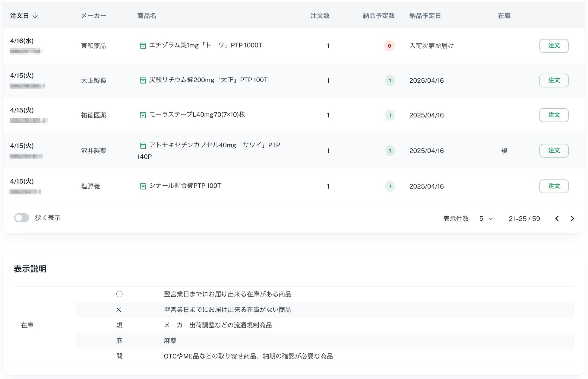Order エチゾラム錠 with its 注文 button

tap(554, 46)
